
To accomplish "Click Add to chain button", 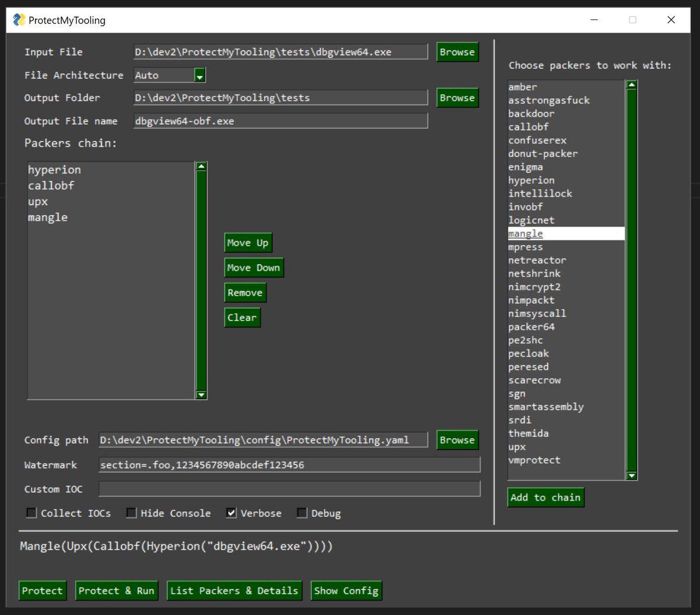I will 545,497.
